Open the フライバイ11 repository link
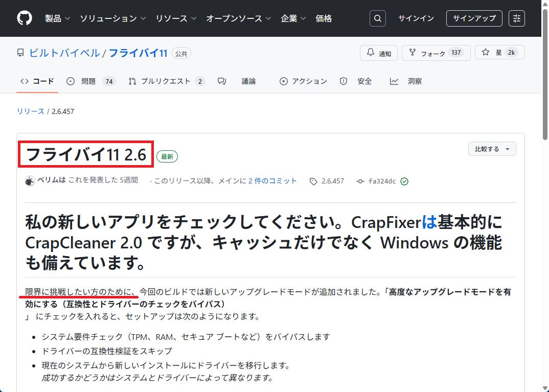This screenshot has width=549, height=392. pos(138,53)
